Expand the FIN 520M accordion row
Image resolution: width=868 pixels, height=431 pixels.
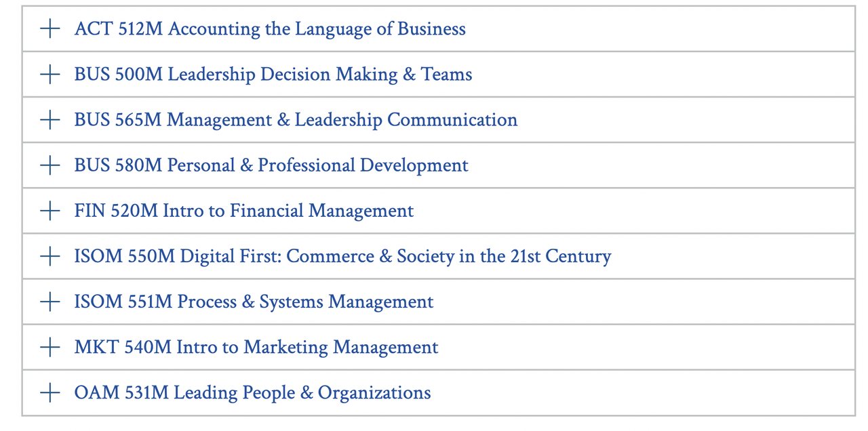(438, 210)
